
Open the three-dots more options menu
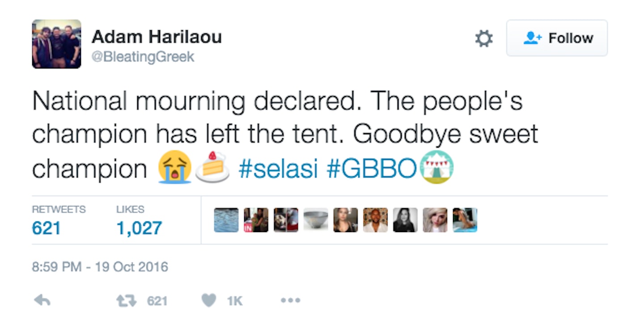[x=290, y=301]
